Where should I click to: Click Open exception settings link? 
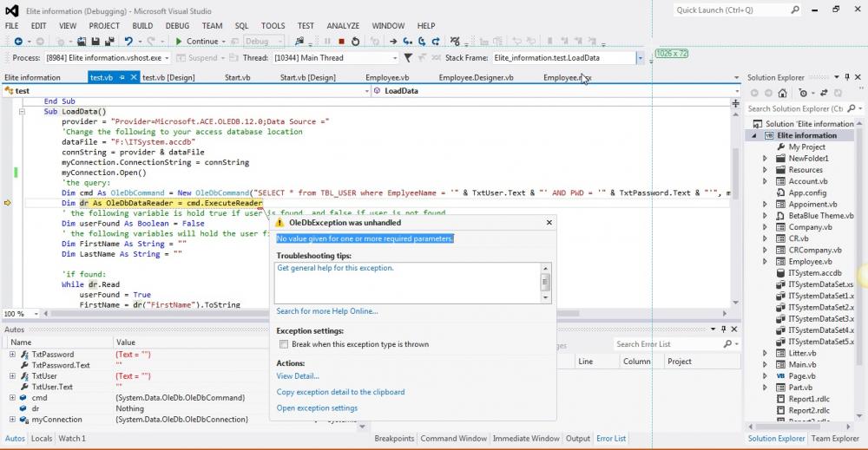(317, 408)
